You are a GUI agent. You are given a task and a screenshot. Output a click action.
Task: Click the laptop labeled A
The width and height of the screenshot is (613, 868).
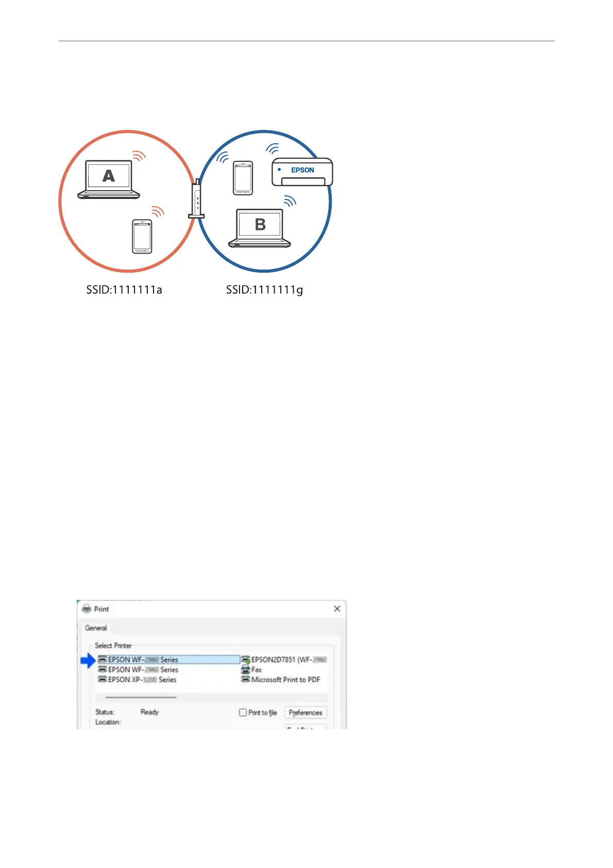coord(109,179)
